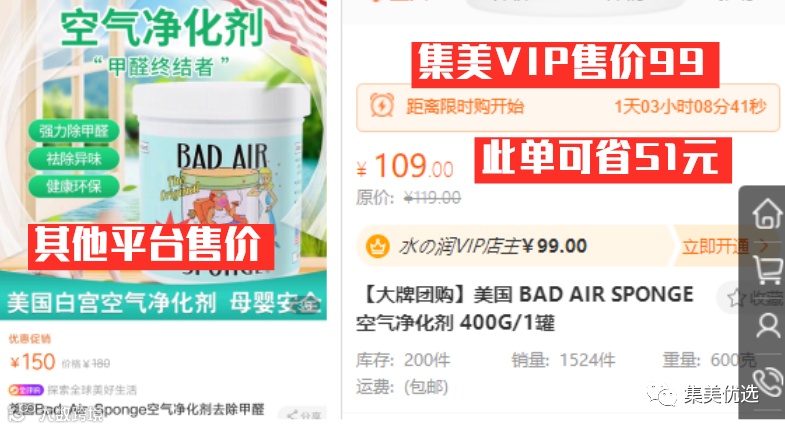This screenshot has height=429, width=785.
Task: Click the 健康环保 green pill
Action: coord(74,186)
